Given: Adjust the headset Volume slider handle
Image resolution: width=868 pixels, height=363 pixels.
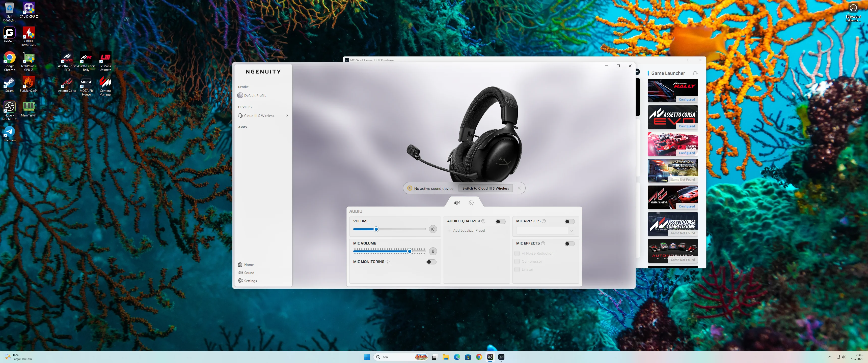Looking at the screenshot, I should [376, 229].
